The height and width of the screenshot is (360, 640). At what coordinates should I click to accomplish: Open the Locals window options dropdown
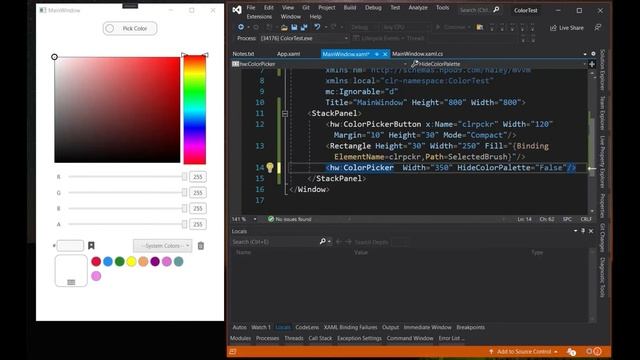[576, 231]
